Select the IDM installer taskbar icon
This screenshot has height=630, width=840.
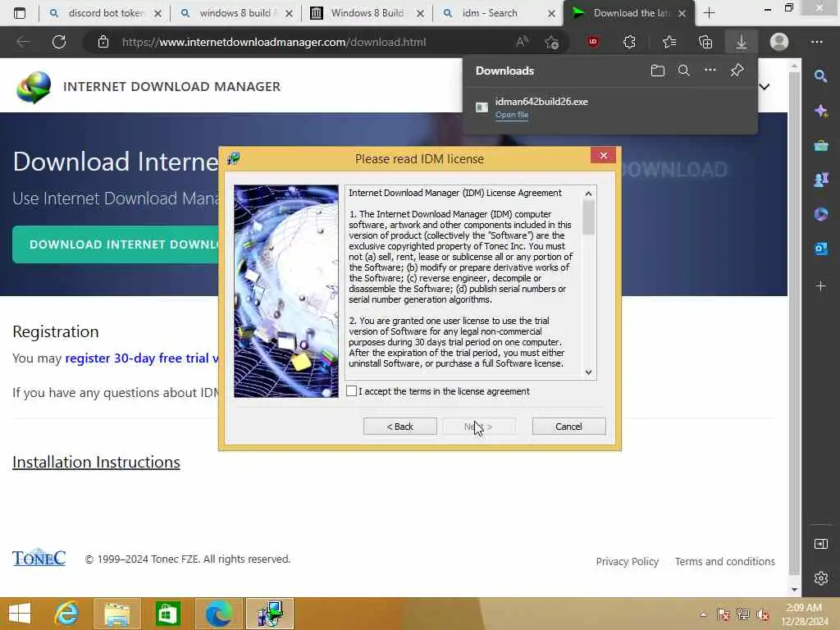pyautogui.click(x=269, y=614)
